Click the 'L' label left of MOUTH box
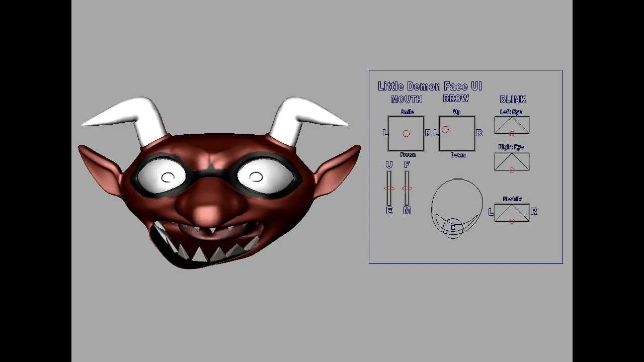 click(385, 133)
